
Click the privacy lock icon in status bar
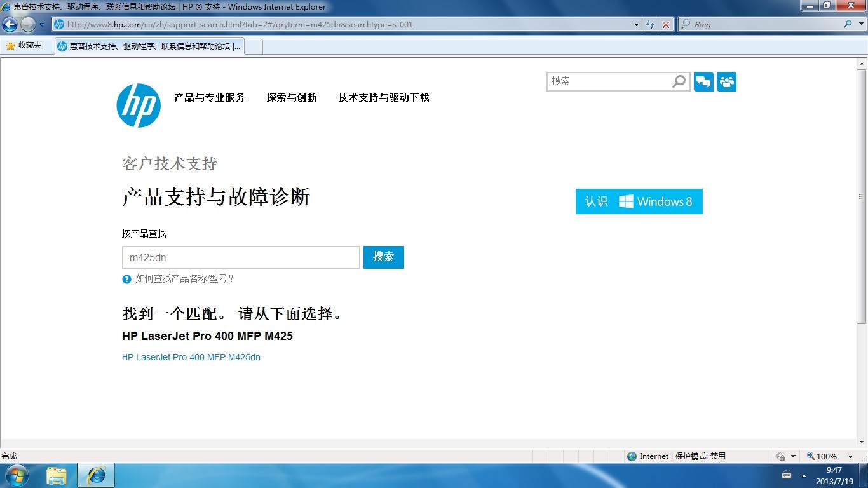[781, 456]
